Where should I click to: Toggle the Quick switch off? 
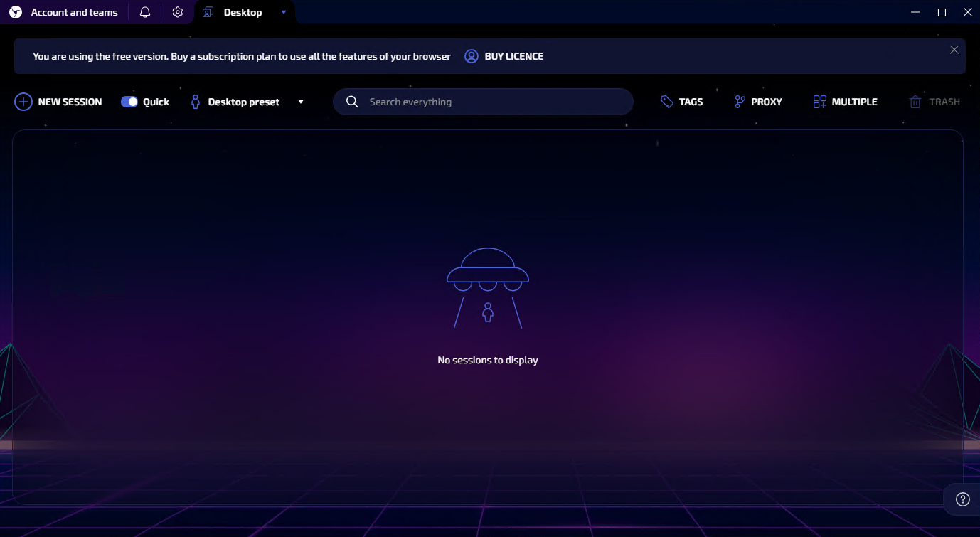click(x=129, y=102)
